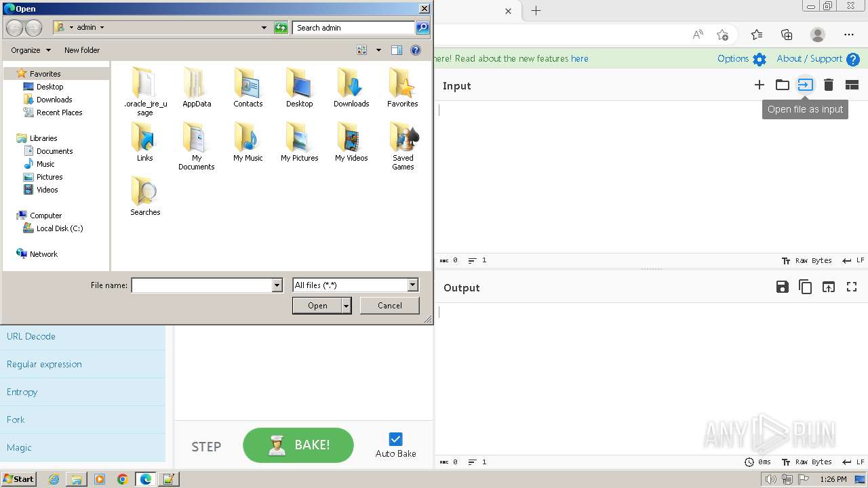Open Internet Explorer from the taskbar
The height and width of the screenshot is (488, 868).
tap(54, 479)
